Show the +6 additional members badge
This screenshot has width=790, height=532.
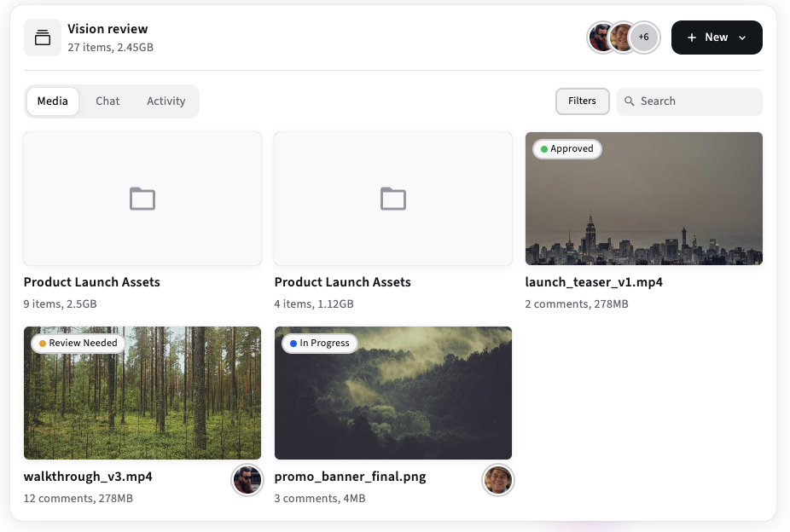(644, 38)
